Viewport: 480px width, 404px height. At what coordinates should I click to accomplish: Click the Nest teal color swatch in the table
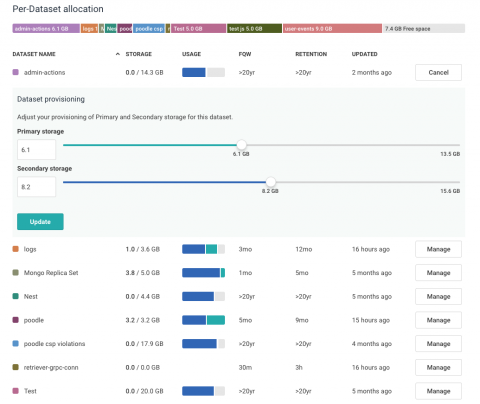coord(15,296)
